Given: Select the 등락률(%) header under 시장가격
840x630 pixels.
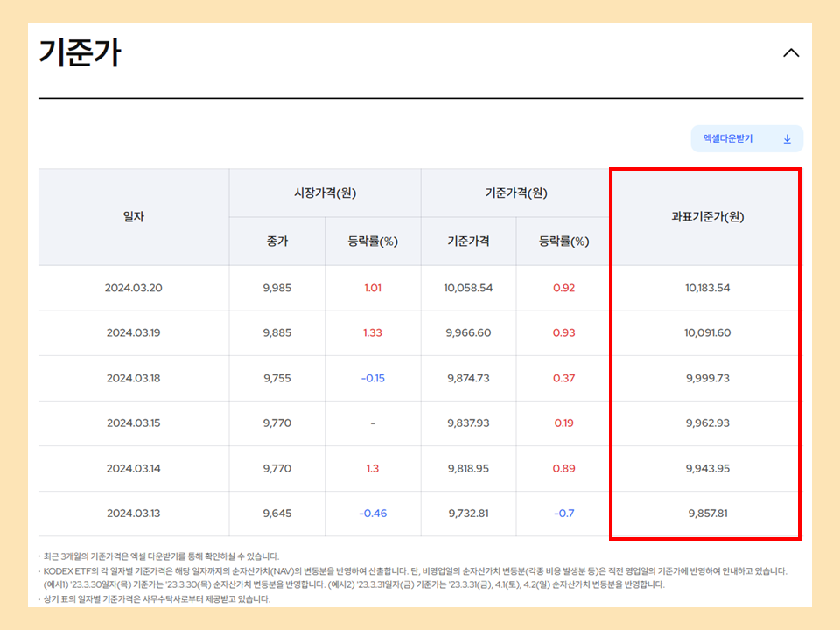Looking at the screenshot, I should coord(373,241).
